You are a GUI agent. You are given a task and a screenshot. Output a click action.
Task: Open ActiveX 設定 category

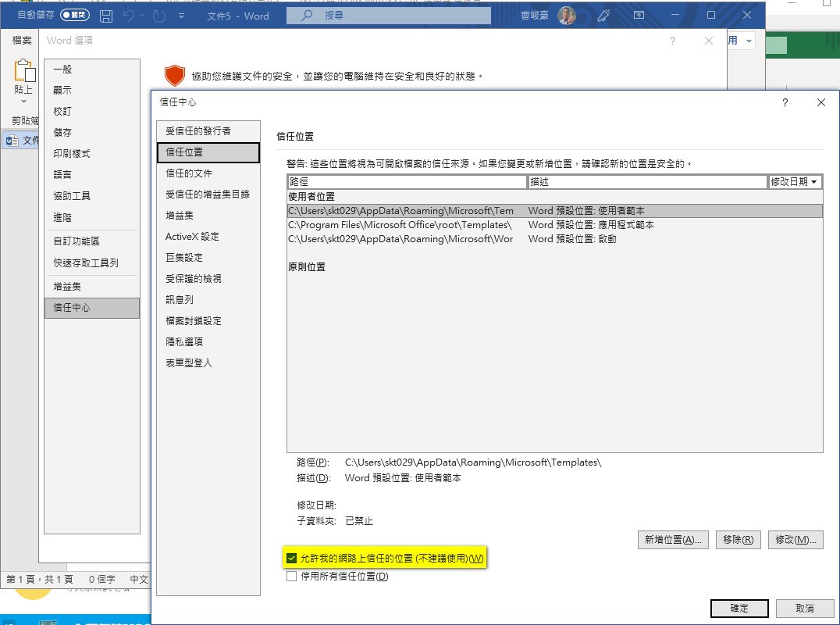click(208, 237)
